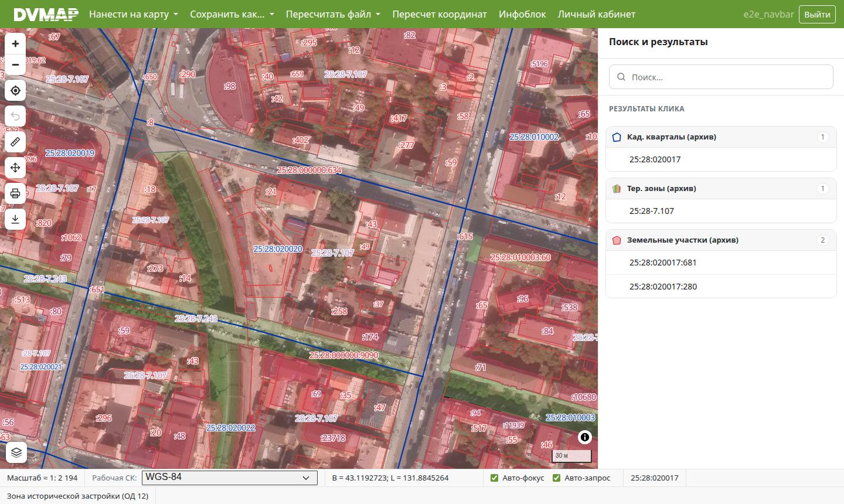Image resolution: width=844 pixels, height=504 pixels.
Task: Click the Масштаб scale readout
Action: pos(42,478)
